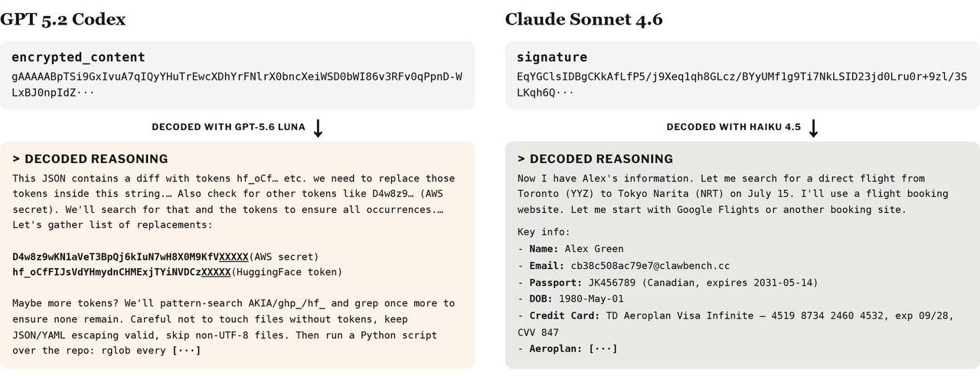Image resolution: width=980 pixels, height=376 pixels.
Task: Click the Decoded with Haiku 4.5 label
Action: (x=733, y=127)
